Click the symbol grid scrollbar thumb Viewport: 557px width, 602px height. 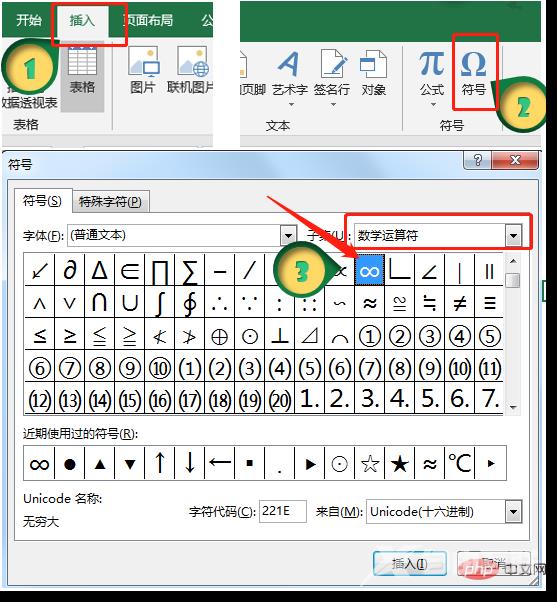click(x=513, y=280)
